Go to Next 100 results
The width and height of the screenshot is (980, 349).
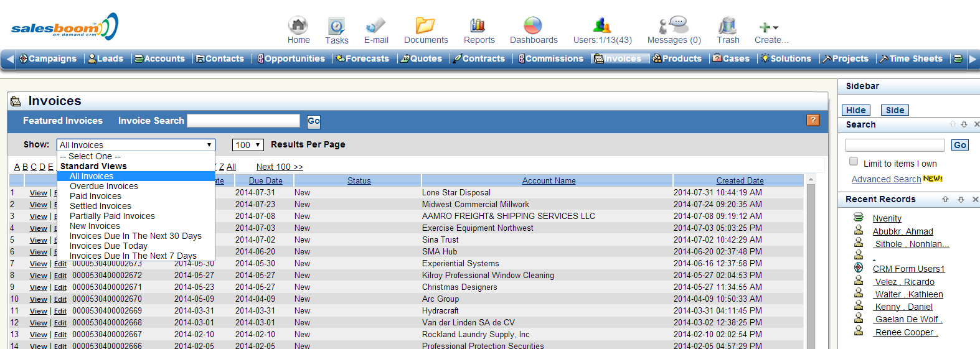tap(280, 167)
